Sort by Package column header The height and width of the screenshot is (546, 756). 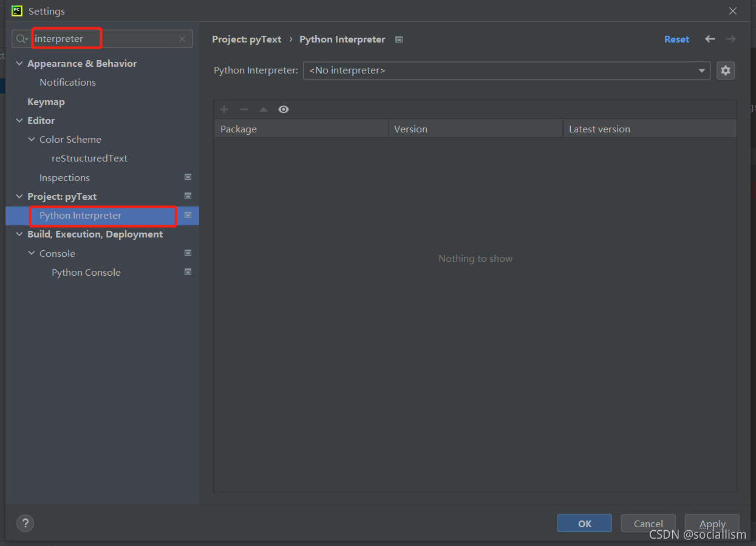click(x=301, y=129)
